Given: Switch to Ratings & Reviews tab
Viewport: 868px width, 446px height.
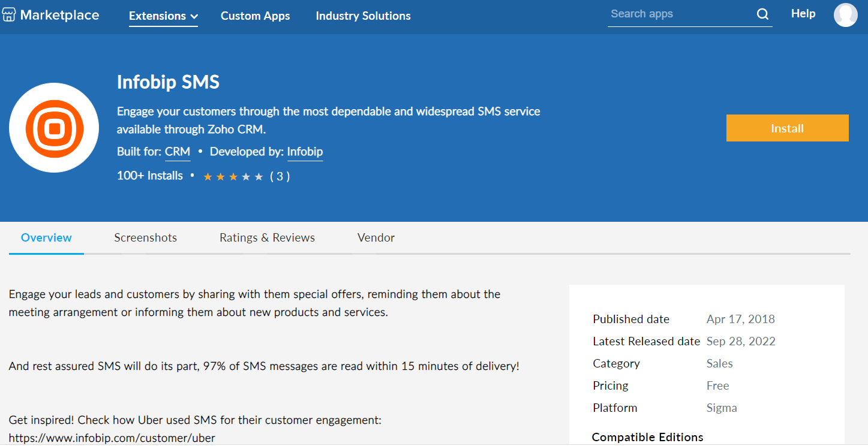Looking at the screenshot, I should (x=267, y=238).
